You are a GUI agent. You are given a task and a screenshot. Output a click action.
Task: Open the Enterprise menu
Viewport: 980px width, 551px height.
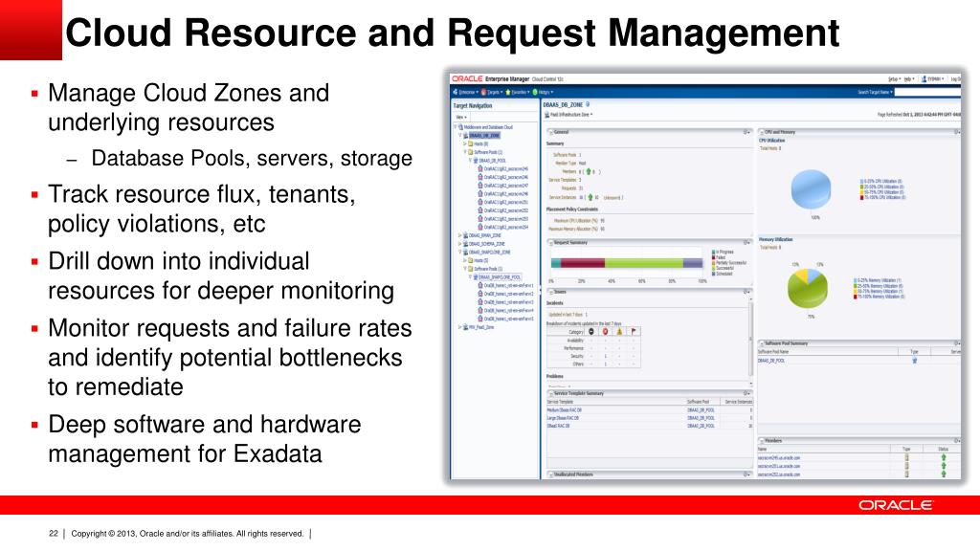(x=466, y=92)
